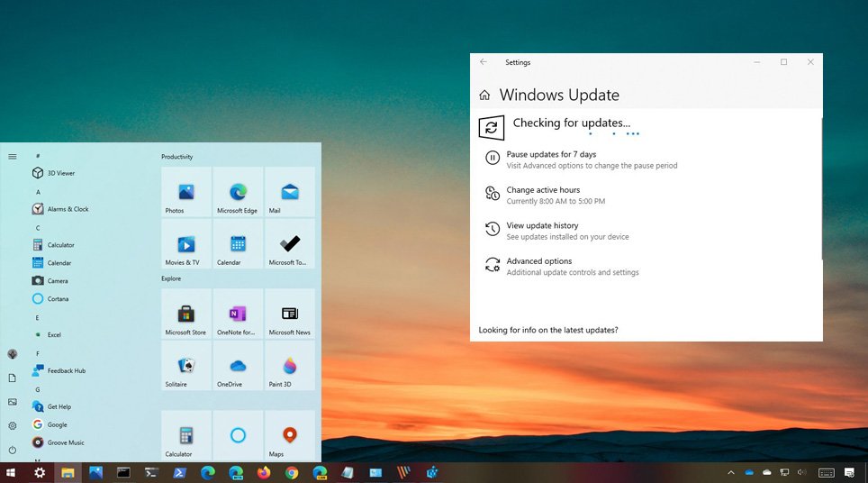Open View update history
Viewport: 868px width, 483px height.
click(542, 226)
